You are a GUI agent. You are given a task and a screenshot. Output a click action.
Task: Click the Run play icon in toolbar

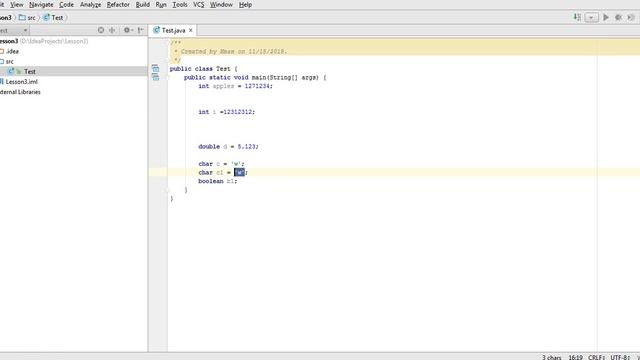point(606,17)
